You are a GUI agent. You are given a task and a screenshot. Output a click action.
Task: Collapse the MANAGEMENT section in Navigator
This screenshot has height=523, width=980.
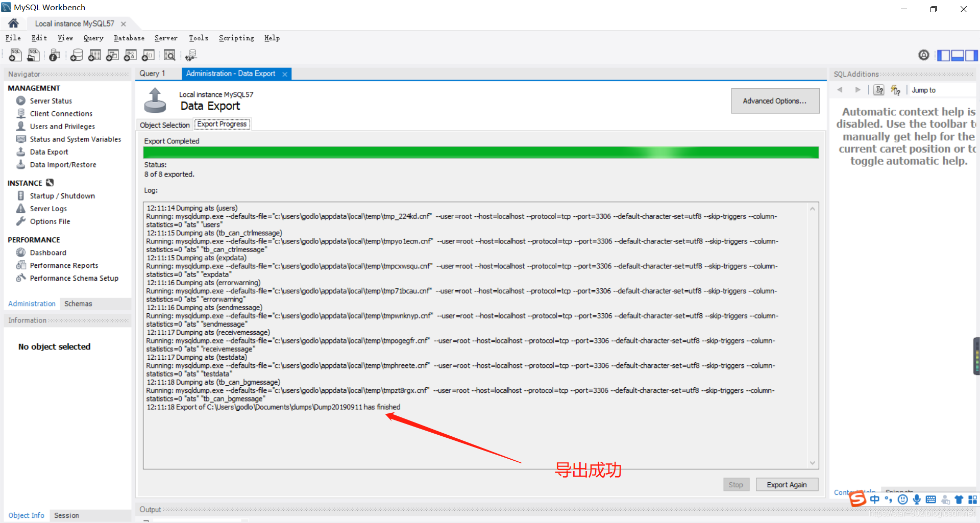click(x=34, y=88)
